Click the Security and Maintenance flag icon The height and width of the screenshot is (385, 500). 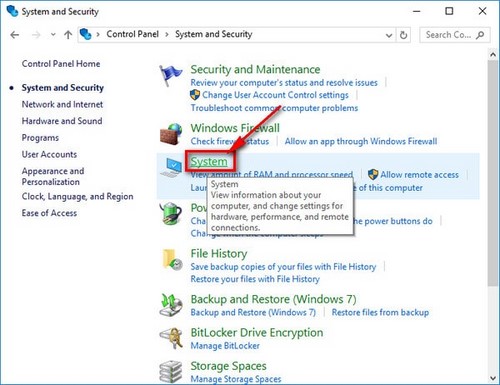coord(171,75)
